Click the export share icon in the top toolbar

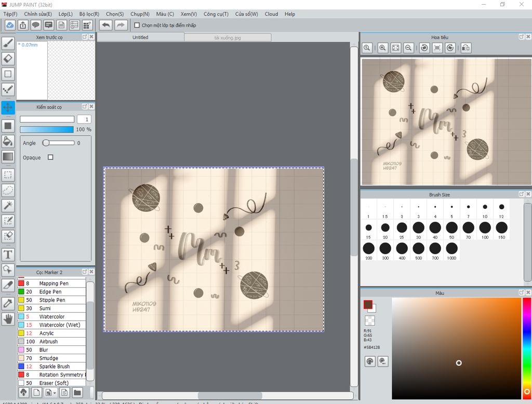[x=23, y=25]
